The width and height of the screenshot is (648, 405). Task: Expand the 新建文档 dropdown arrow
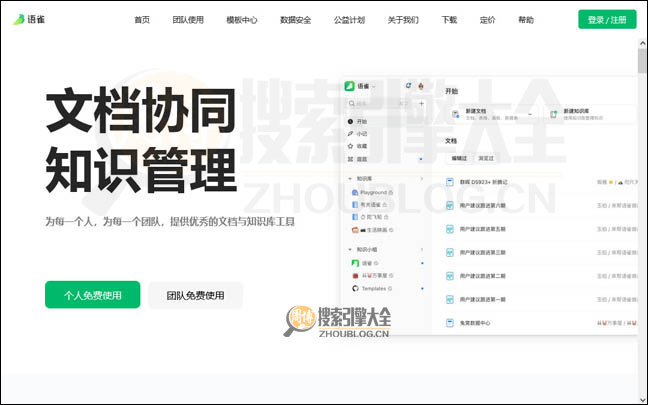tap(530, 114)
